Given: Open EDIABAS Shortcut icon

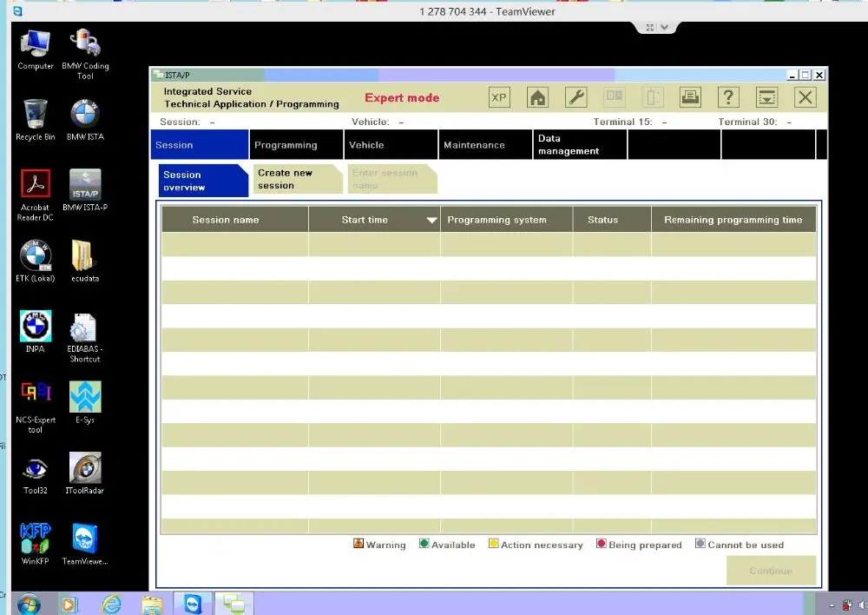Looking at the screenshot, I should [85, 338].
